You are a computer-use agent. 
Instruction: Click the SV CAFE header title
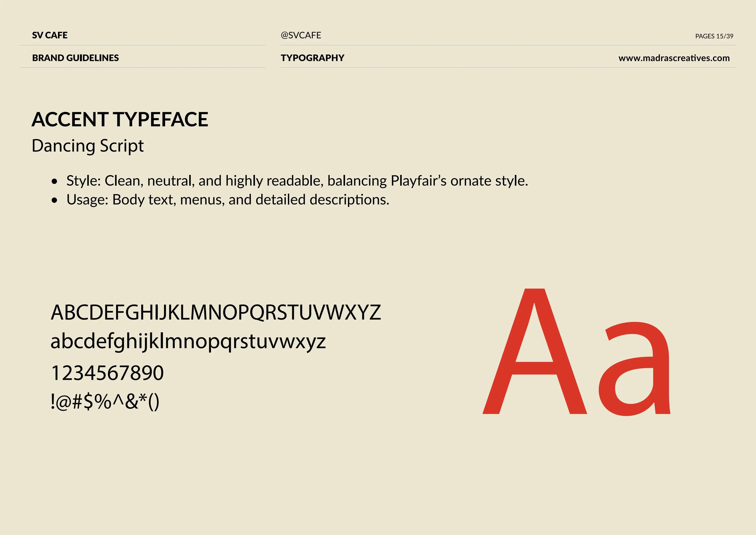click(x=50, y=35)
